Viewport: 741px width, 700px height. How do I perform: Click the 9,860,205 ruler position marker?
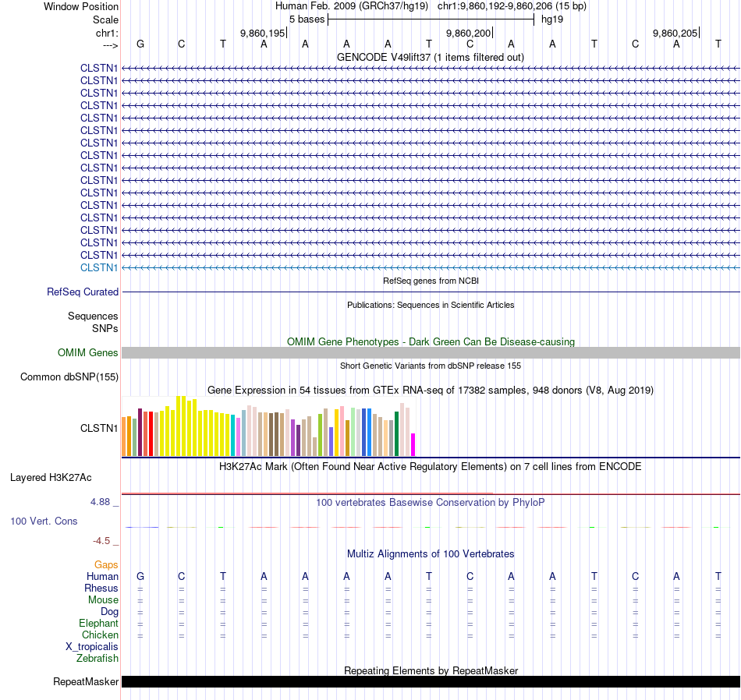click(675, 33)
